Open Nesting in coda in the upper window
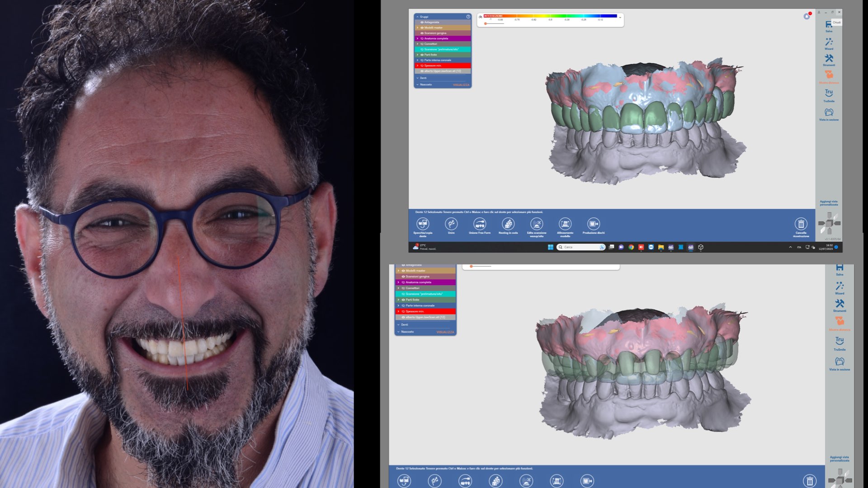 click(x=508, y=224)
